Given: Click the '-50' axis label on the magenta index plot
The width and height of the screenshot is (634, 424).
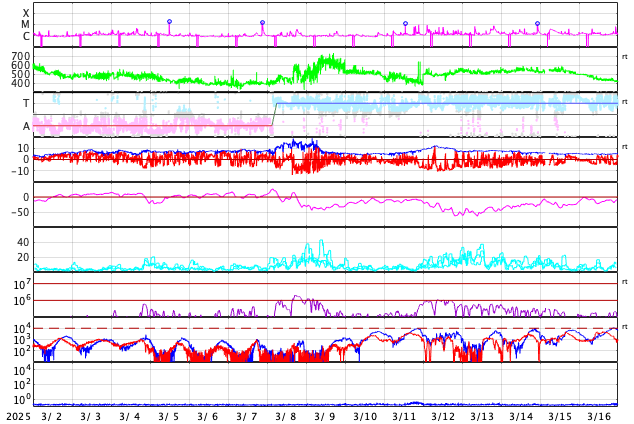Looking at the screenshot, I should (x=21, y=212).
